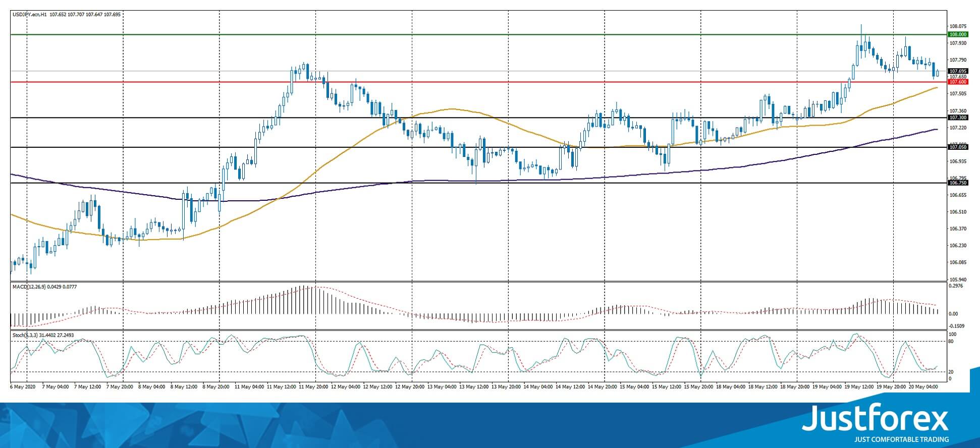Viewport: 980px width, 448px height.
Task: Click the Stochastic scale value 80
Action: click(951, 342)
